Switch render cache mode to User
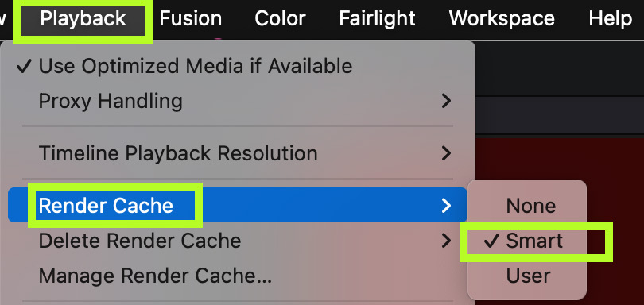644x305 pixels. (527, 276)
